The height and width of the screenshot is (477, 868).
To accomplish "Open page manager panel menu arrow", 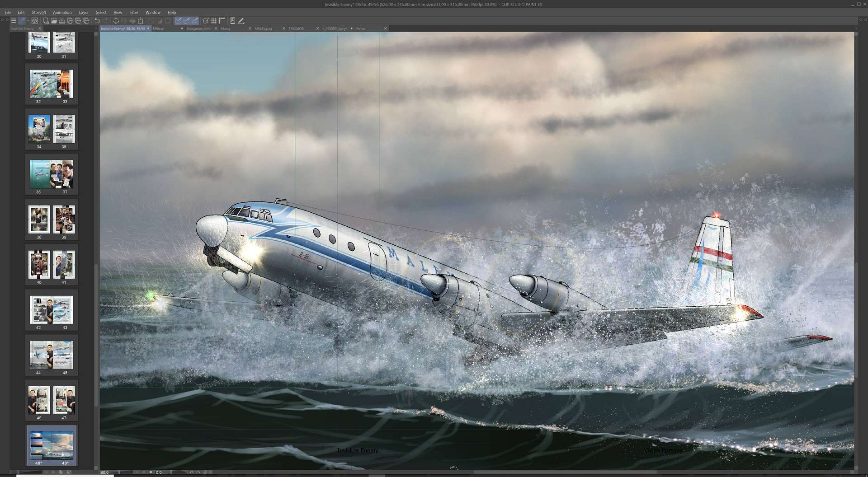I will tap(96, 28).
